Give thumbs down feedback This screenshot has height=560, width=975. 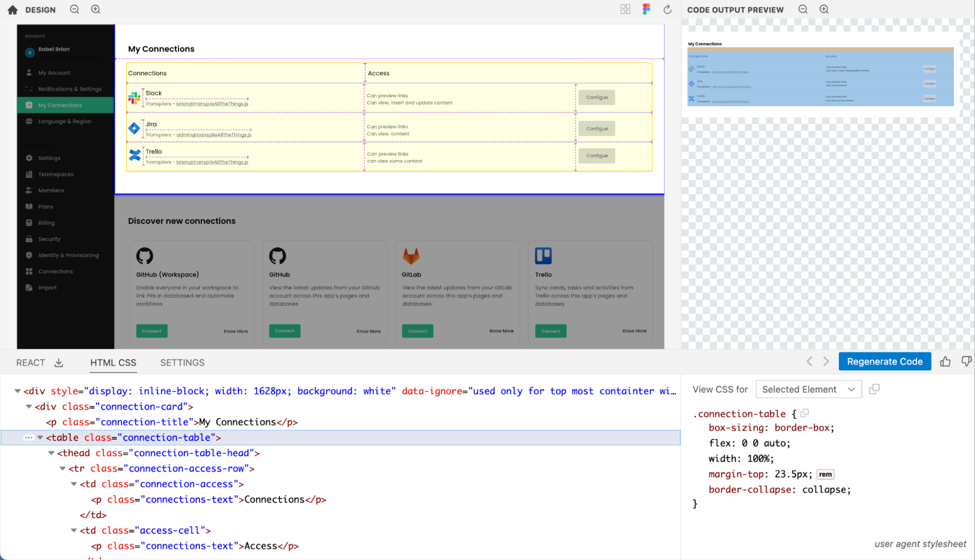pyautogui.click(x=966, y=361)
